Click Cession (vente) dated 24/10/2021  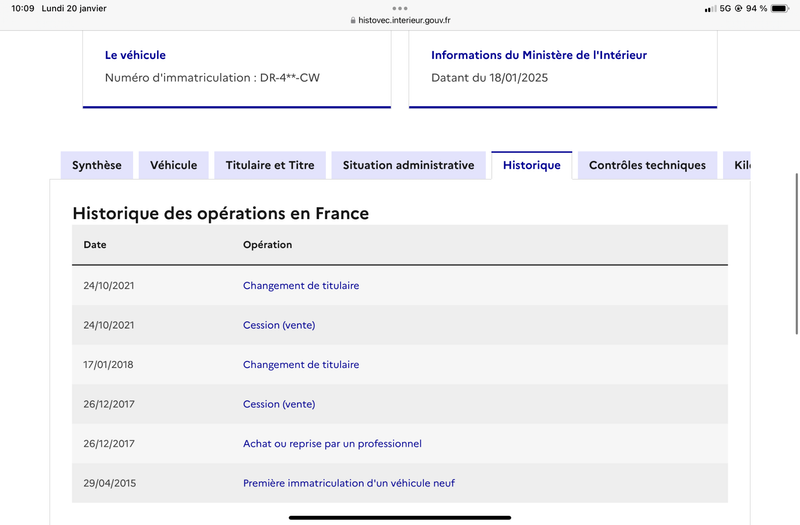(x=279, y=325)
